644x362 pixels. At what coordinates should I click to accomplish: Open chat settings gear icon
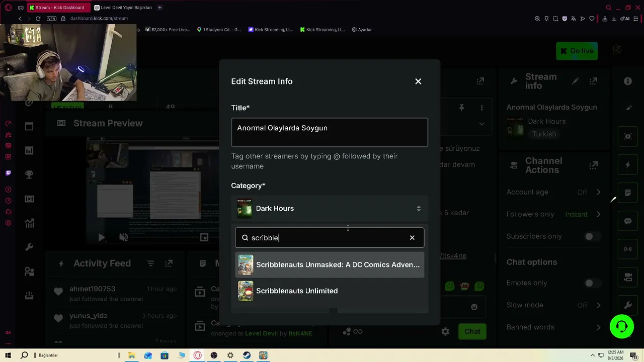point(445,331)
